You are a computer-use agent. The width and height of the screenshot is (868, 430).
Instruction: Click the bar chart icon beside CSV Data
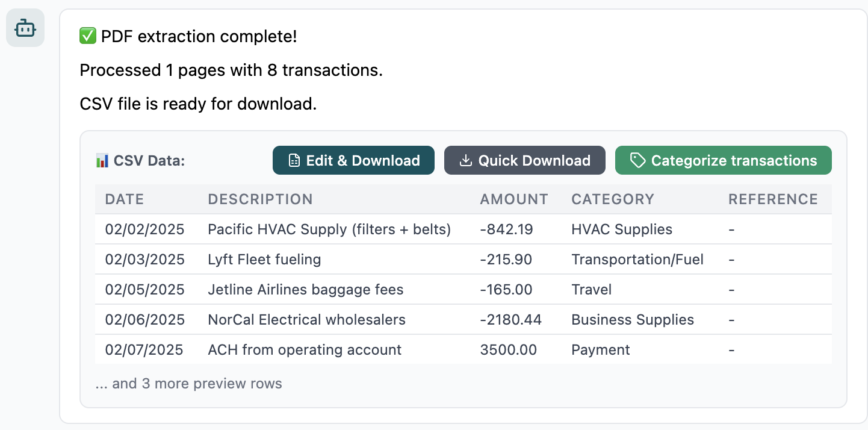pos(102,161)
